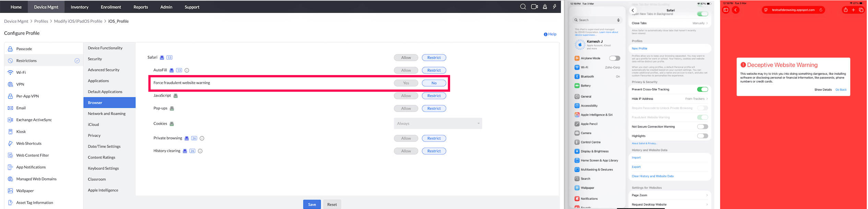
Task: Open Request Desktop Website setting
Action: [670, 205]
